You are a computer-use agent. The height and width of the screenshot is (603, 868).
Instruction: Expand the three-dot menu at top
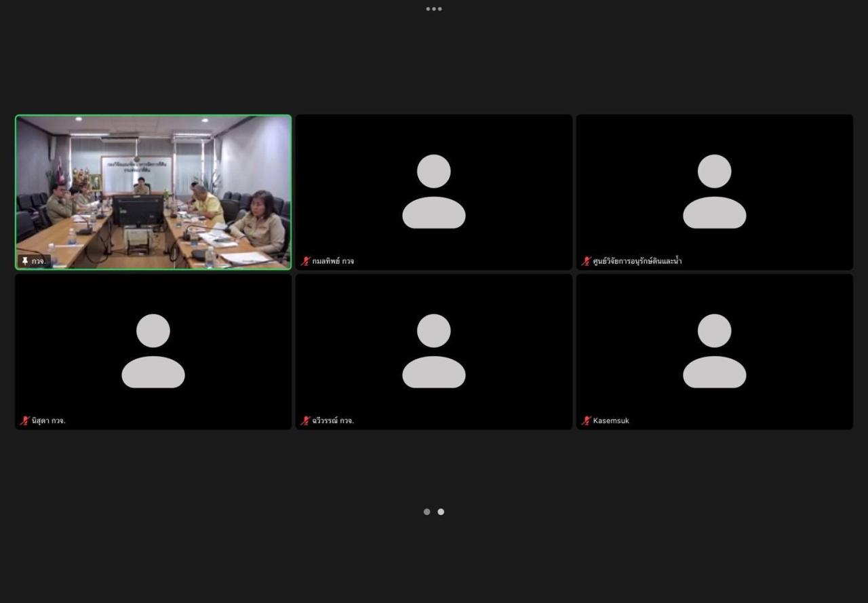(434, 9)
